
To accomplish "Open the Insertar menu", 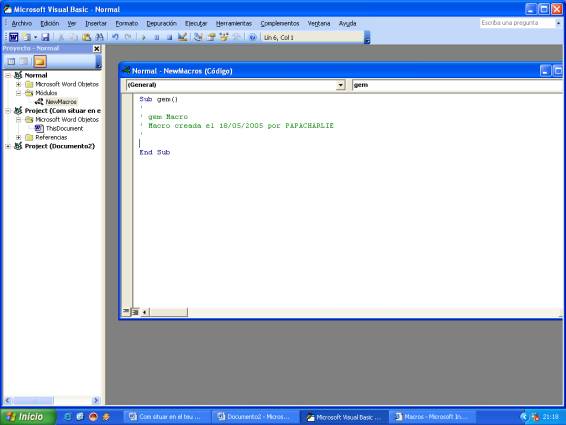I will point(96,23).
